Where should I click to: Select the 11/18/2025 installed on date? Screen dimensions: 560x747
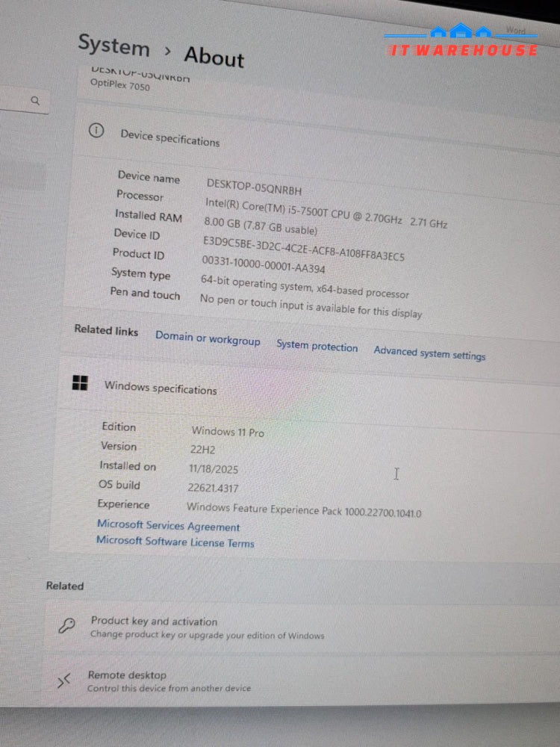(x=214, y=469)
